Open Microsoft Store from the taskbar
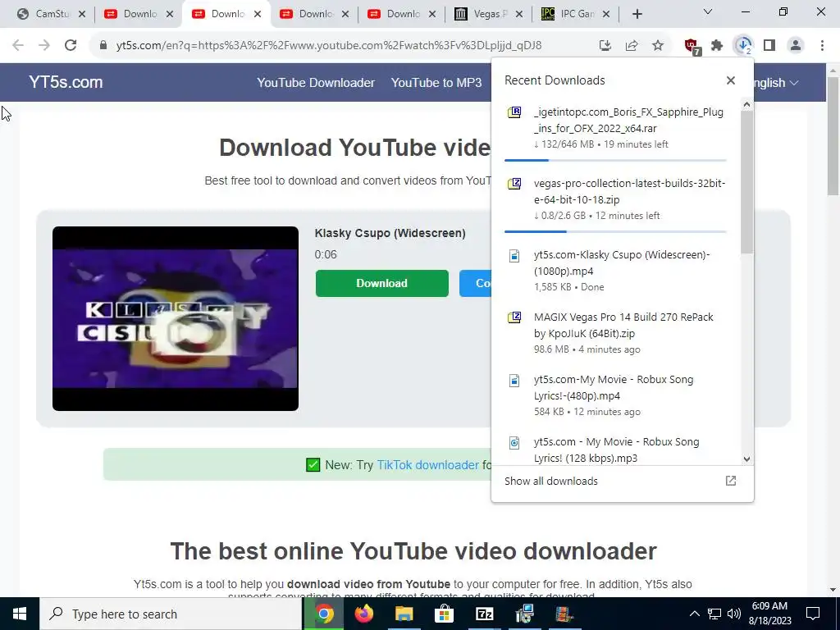This screenshot has height=630, width=840. (x=444, y=614)
